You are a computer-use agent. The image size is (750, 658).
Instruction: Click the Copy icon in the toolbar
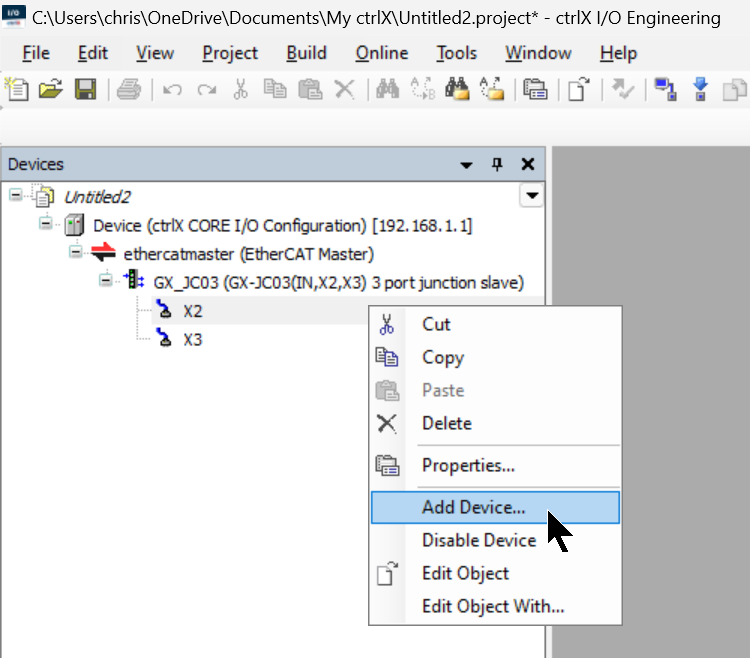[275, 89]
